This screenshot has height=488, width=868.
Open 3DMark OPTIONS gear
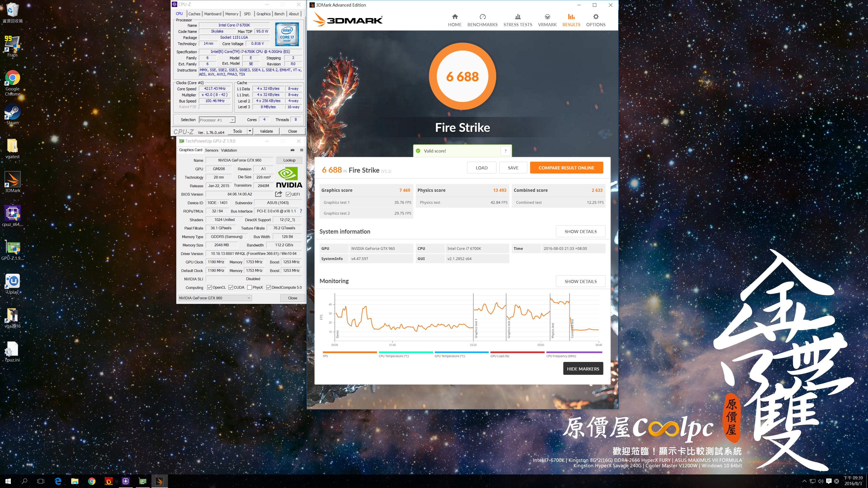[x=595, y=20]
